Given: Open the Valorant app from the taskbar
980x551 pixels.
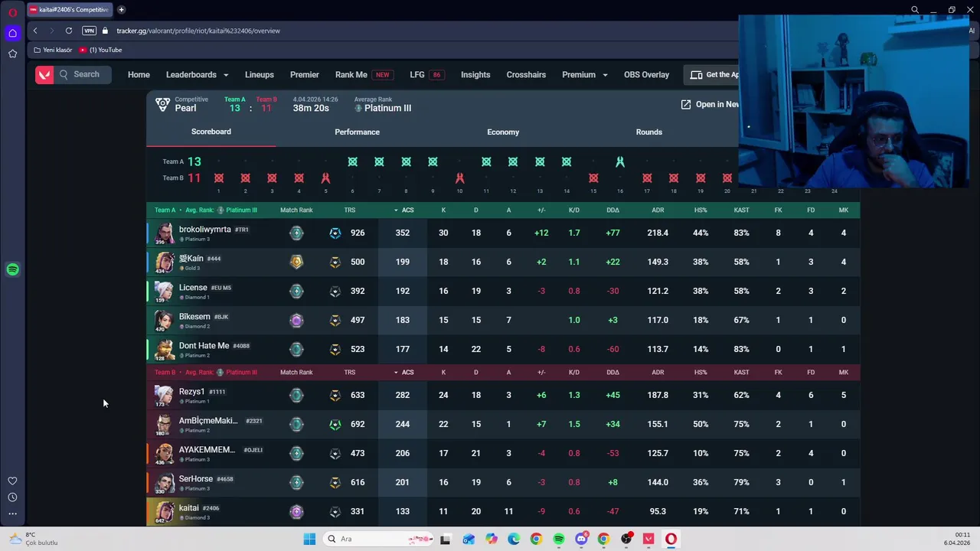Looking at the screenshot, I should [648, 539].
